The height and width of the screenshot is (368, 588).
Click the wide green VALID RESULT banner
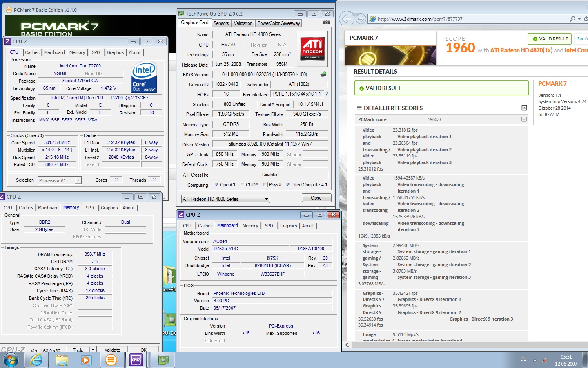(441, 88)
